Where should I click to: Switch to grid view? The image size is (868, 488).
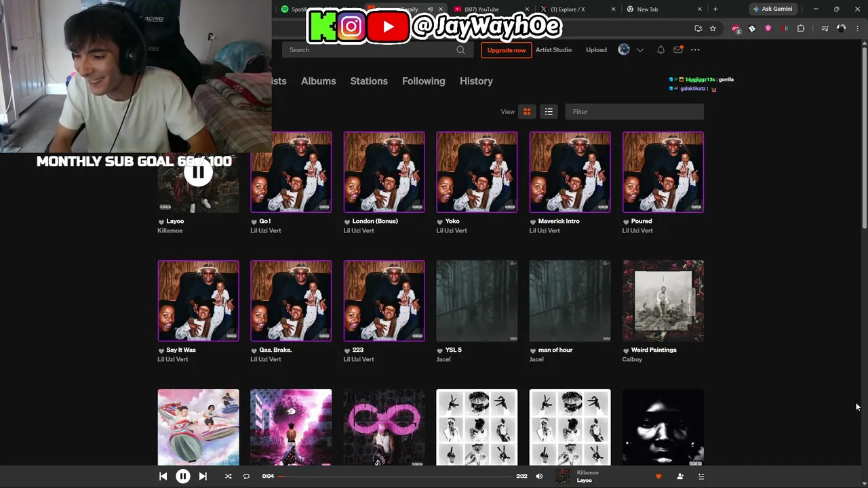tap(527, 112)
